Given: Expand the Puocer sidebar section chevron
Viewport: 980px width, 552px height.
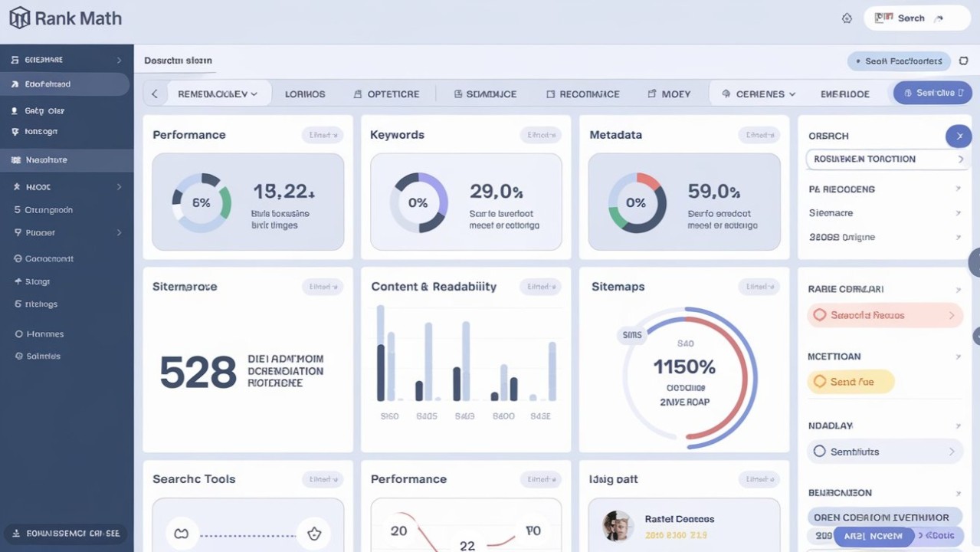Looking at the screenshot, I should (119, 232).
